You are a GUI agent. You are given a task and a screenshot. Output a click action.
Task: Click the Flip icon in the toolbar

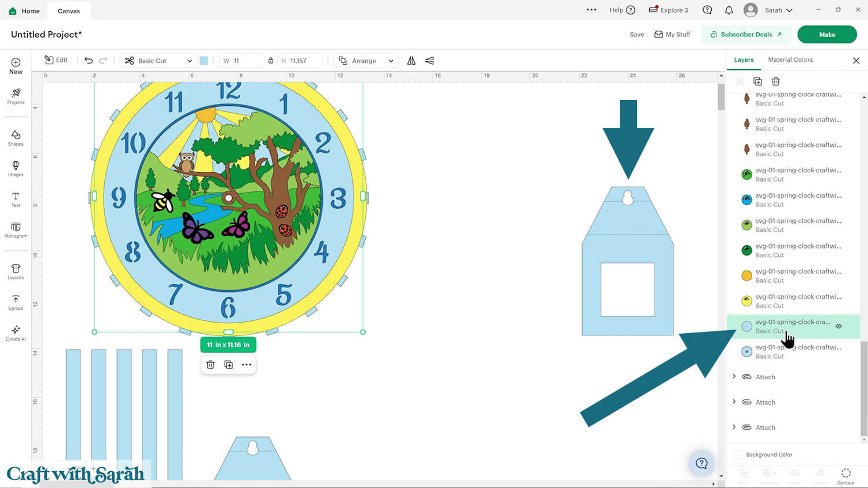pos(411,60)
